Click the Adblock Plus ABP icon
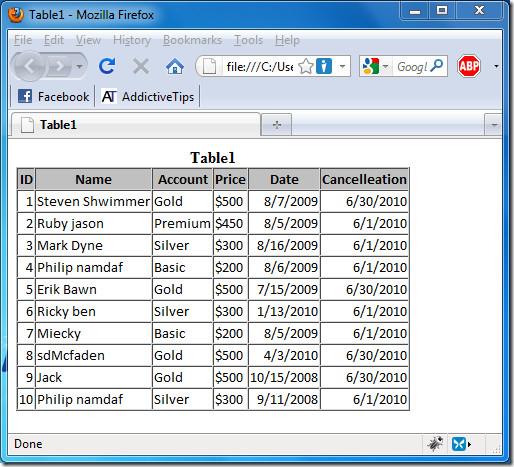 click(x=469, y=66)
